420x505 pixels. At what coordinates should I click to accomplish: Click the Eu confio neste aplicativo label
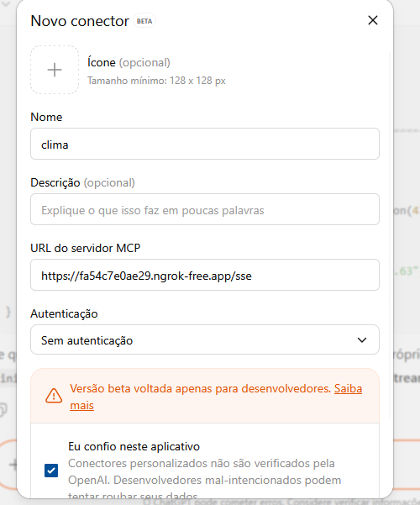click(134, 446)
